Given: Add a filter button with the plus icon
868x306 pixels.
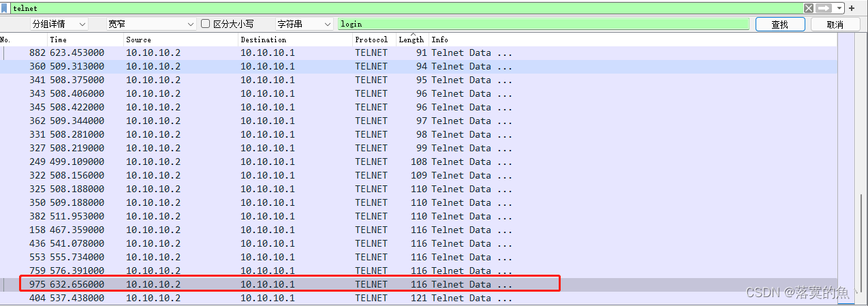Looking at the screenshot, I should (x=851, y=8).
